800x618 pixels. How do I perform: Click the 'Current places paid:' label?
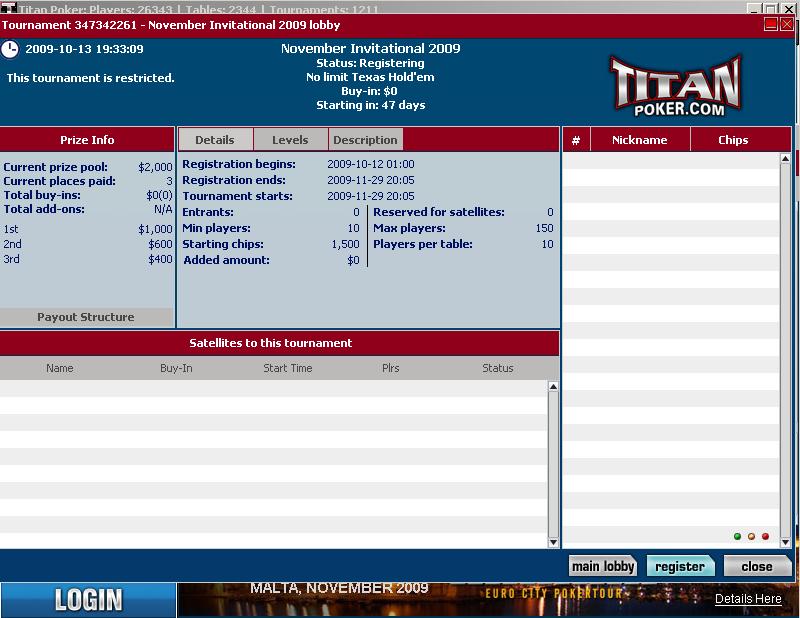point(60,181)
